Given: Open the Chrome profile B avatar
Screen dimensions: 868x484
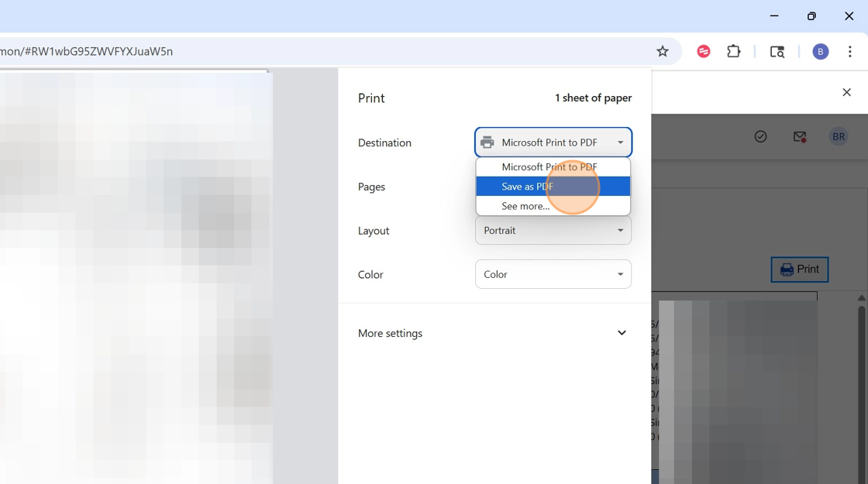Looking at the screenshot, I should [821, 51].
